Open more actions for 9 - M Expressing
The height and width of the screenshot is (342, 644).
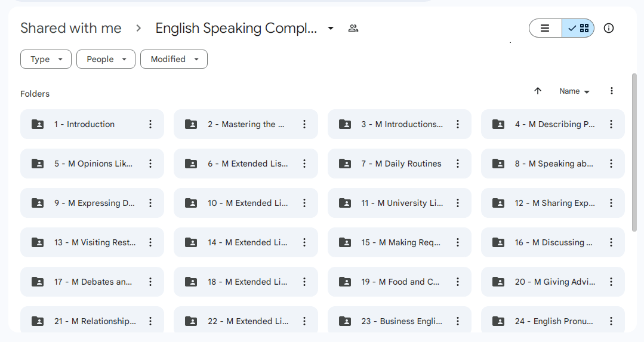[150, 203]
